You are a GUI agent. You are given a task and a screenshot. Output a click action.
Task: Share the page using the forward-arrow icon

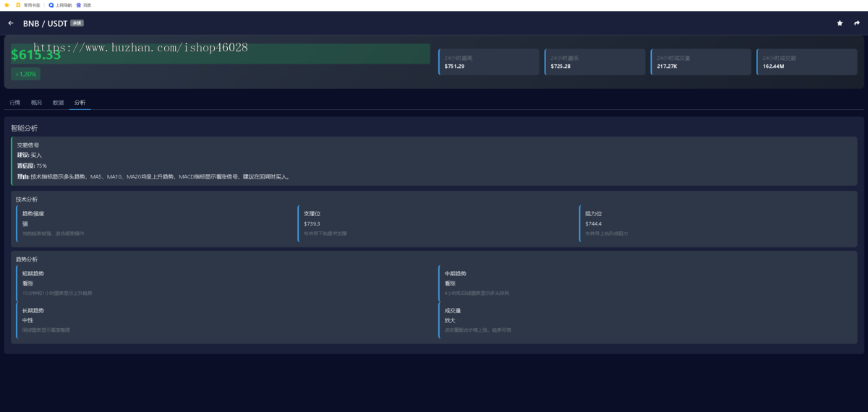(857, 23)
